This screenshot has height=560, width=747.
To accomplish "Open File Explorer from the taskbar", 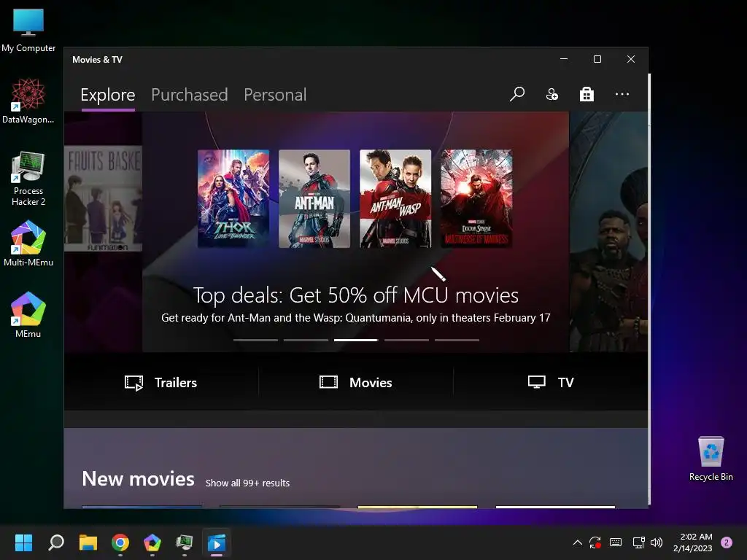I will tap(88, 542).
